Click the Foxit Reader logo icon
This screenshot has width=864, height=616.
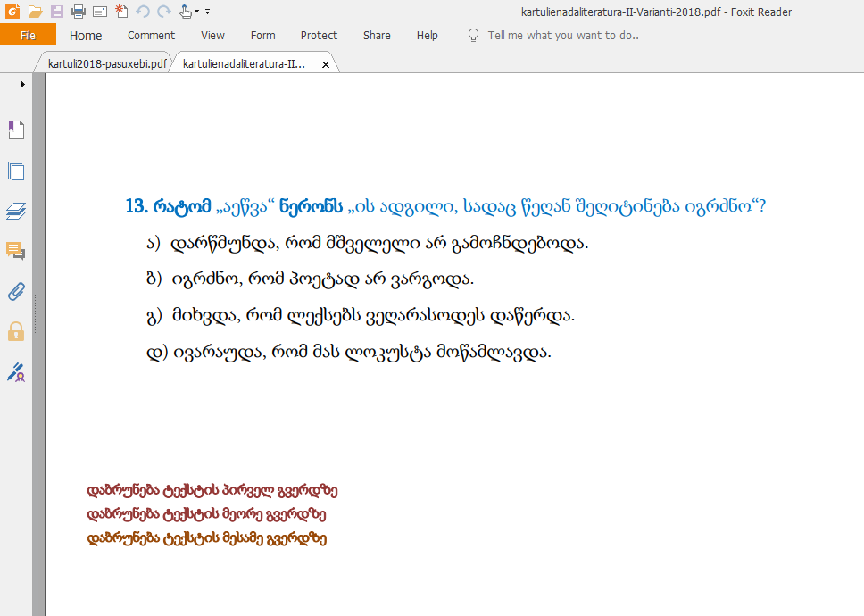[12, 11]
